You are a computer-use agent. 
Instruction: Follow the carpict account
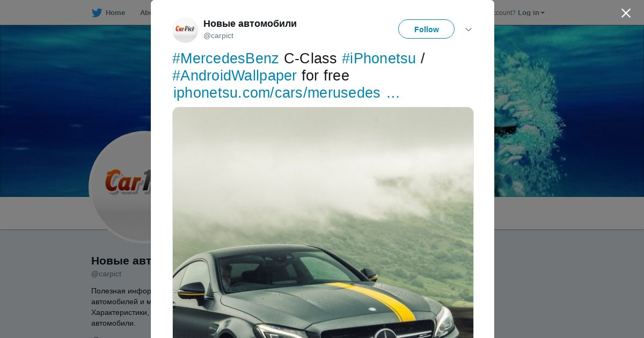tap(426, 29)
